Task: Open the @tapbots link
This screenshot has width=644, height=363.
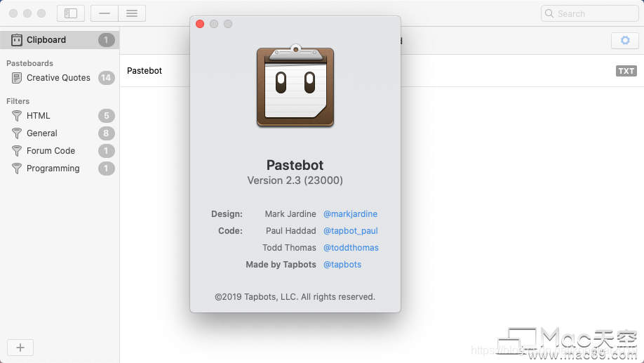Action: pyautogui.click(x=342, y=264)
